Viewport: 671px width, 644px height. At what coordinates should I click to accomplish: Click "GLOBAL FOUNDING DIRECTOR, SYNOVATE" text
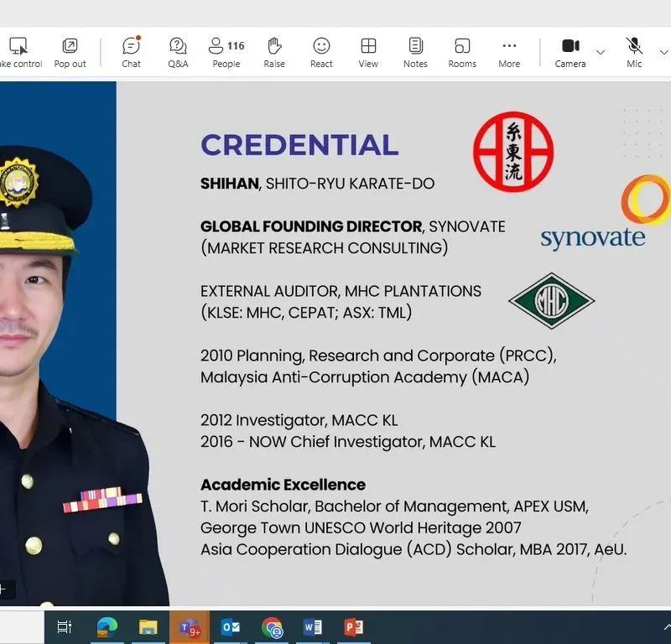click(x=353, y=226)
